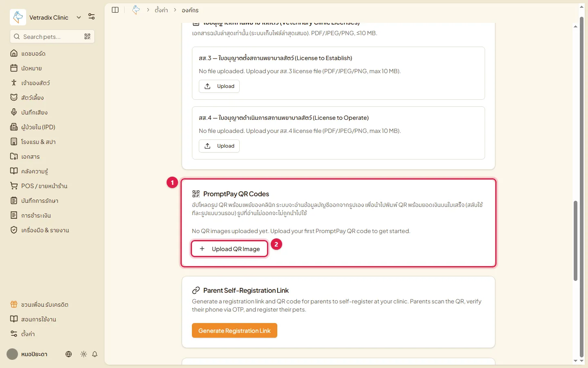Click the home logo icon in breadcrumb
The height and width of the screenshot is (368, 588).
click(x=136, y=9)
